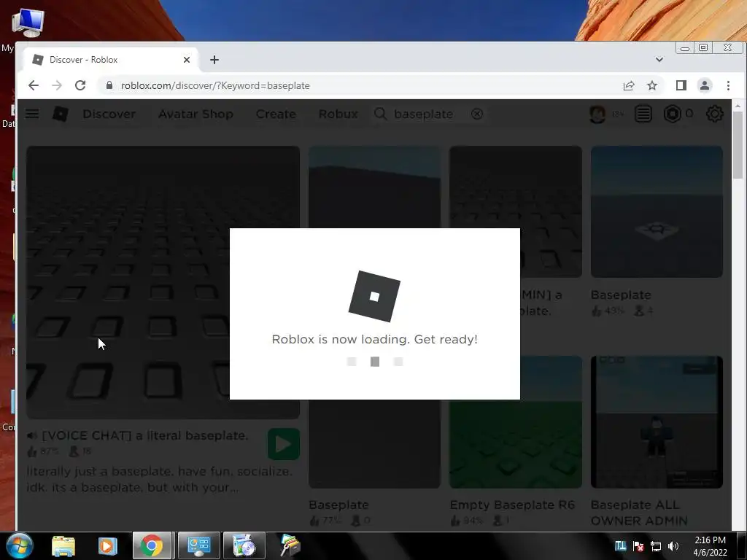Open a new Chrome tab

pyautogui.click(x=214, y=60)
